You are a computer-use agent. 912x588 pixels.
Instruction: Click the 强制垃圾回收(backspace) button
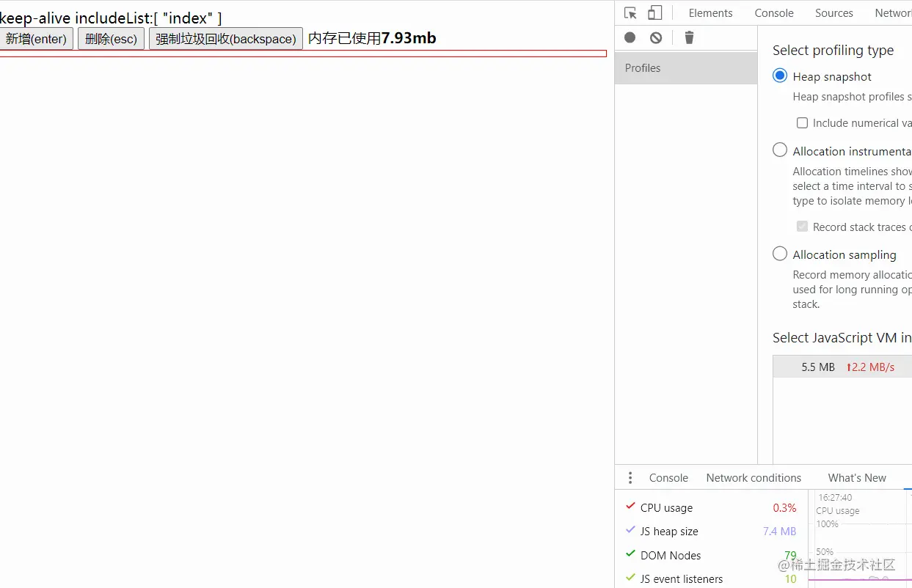pyautogui.click(x=226, y=39)
